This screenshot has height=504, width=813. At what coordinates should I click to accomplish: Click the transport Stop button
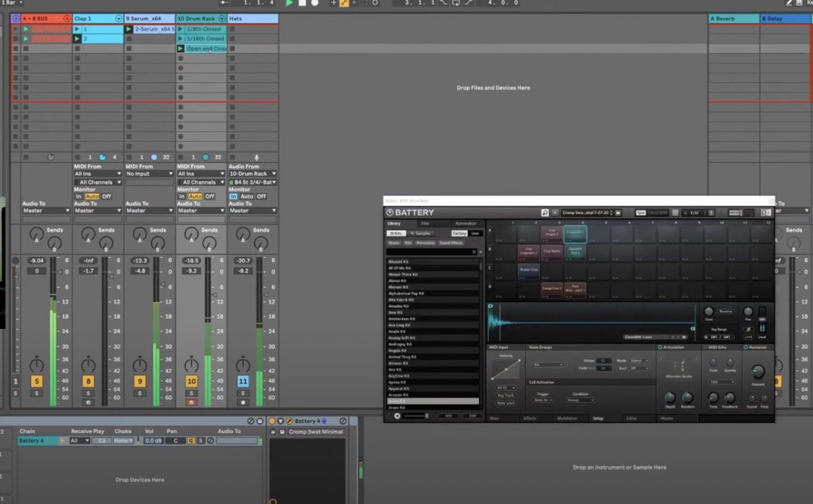[x=302, y=3]
